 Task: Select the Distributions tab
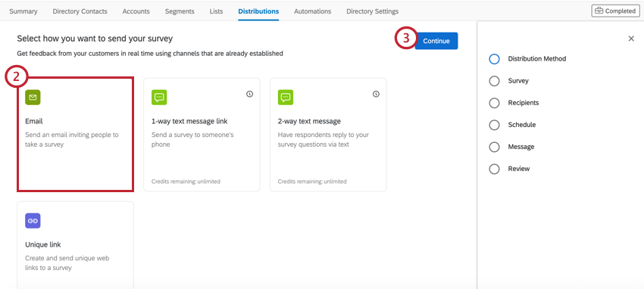click(x=258, y=11)
